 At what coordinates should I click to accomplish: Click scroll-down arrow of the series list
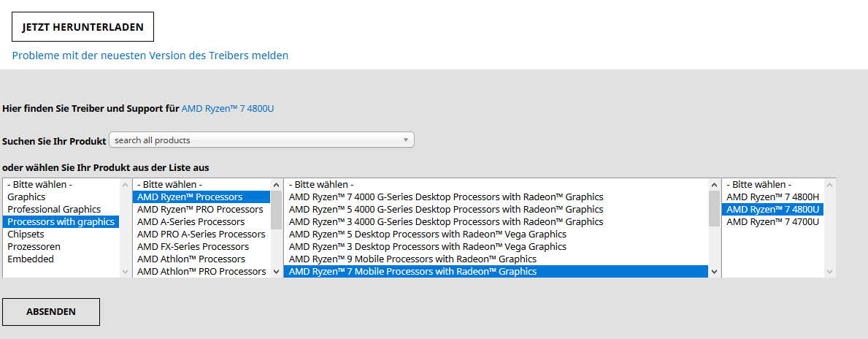(714, 272)
